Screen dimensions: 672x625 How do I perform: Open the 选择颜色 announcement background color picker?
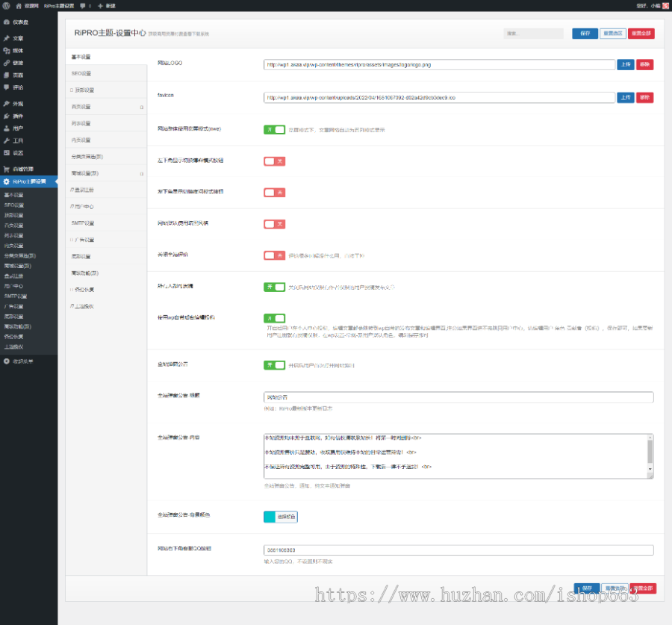(281, 517)
